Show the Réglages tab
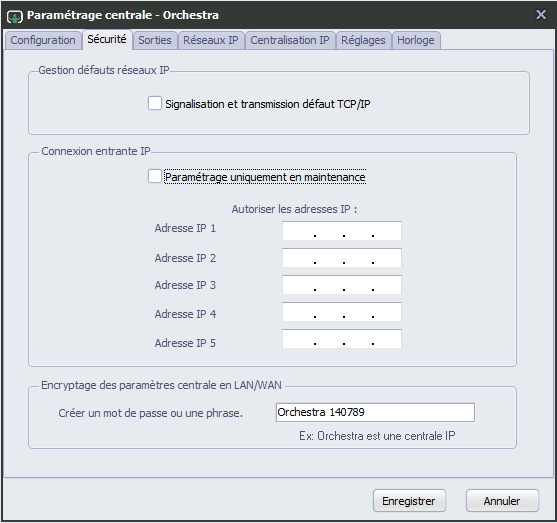The height and width of the screenshot is (523, 557). (x=363, y=40)
